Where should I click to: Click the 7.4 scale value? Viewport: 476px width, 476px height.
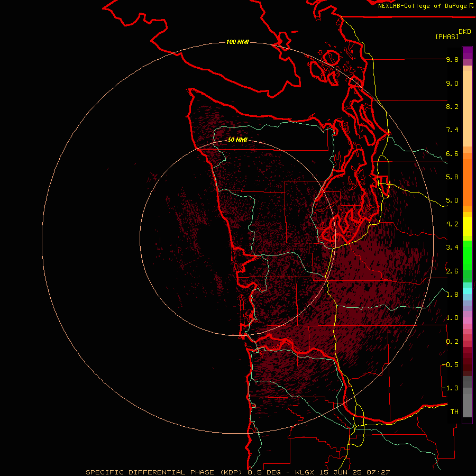pyautogui.click(x=452, y=130)
